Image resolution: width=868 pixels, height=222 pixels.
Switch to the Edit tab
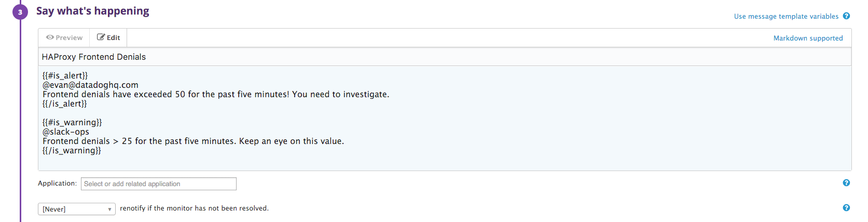tap(108, 37)
